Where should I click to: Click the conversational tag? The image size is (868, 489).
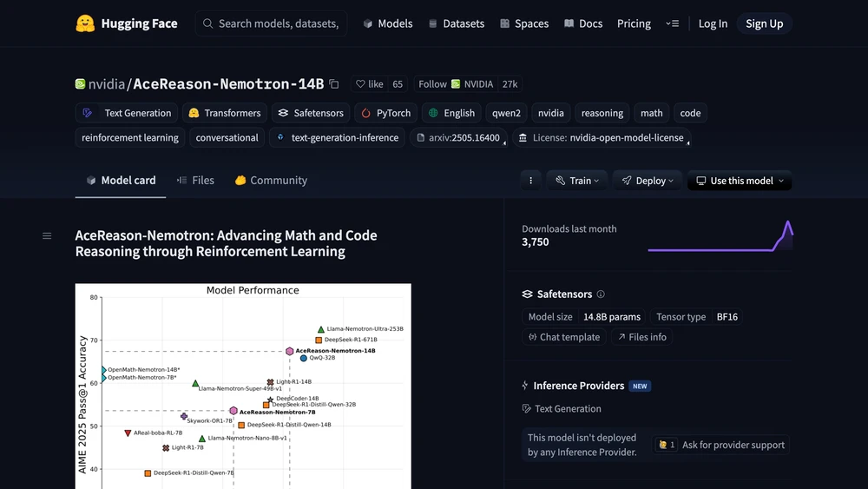coord(227,138)
